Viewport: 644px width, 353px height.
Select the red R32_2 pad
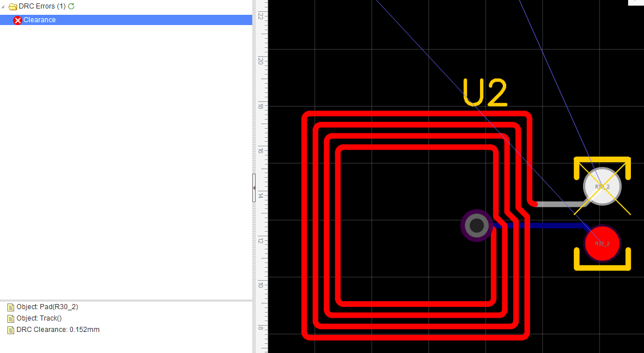(602, 244)
